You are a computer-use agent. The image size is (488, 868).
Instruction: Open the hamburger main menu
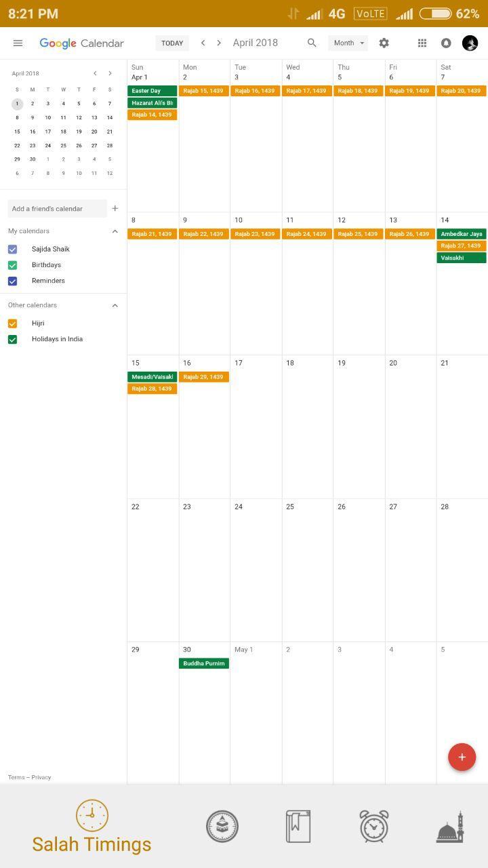[18, 43]
